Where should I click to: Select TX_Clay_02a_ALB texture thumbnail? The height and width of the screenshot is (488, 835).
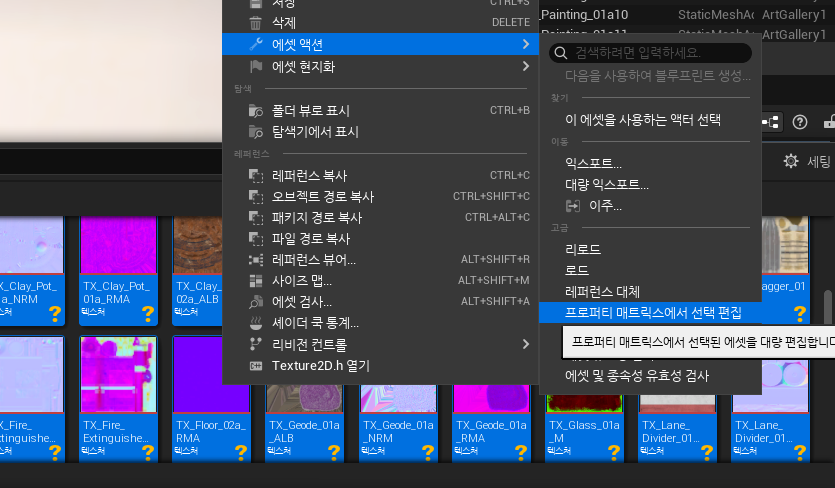[198, 245]
